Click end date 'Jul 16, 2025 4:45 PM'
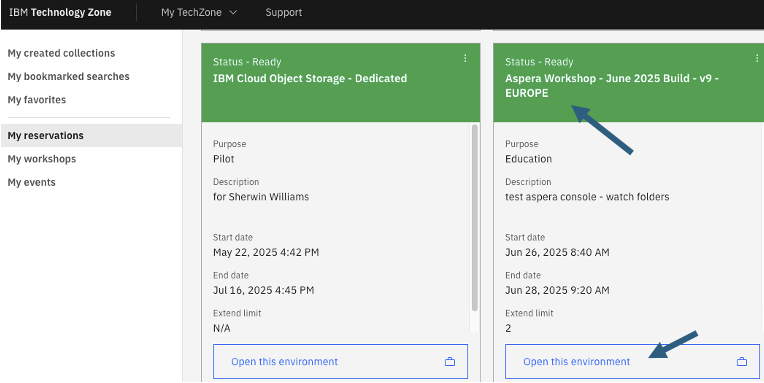This screenshot has width=764, height=383. [264, 290]
